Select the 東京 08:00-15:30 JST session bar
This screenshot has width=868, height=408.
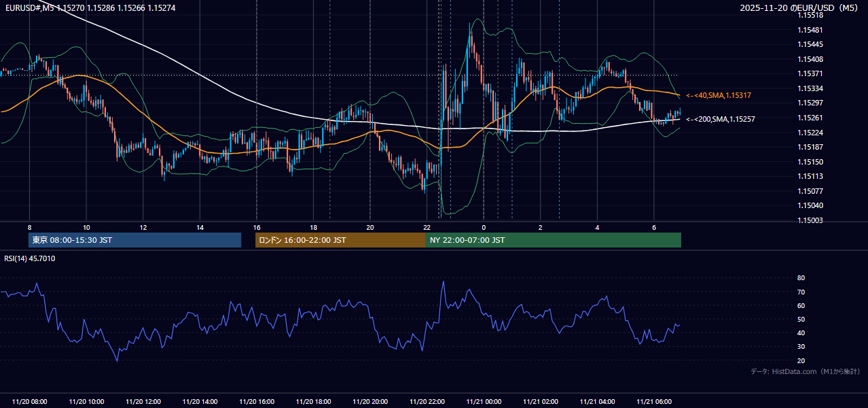(134, 240)
